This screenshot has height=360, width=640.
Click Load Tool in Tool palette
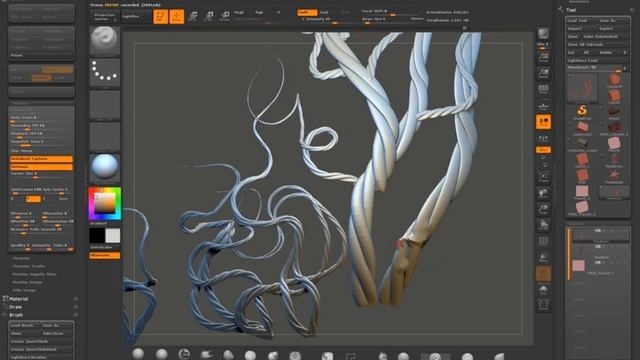581,20
